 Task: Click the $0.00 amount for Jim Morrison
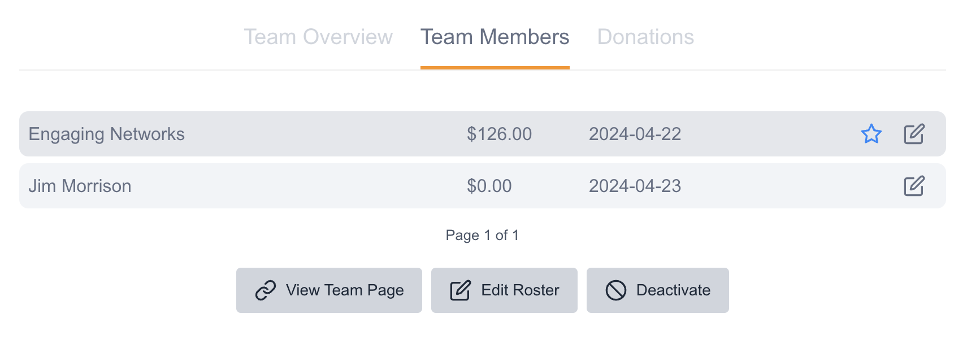[x=489, y=186]
